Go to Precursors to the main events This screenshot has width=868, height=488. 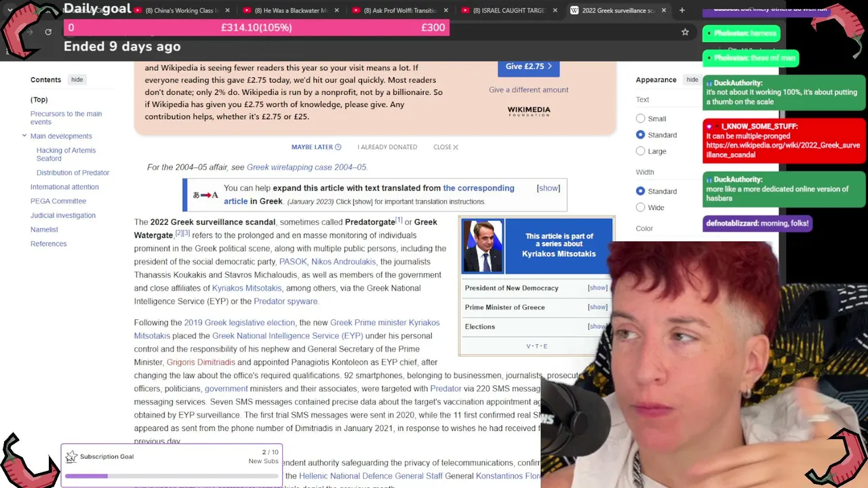[66, 118]
